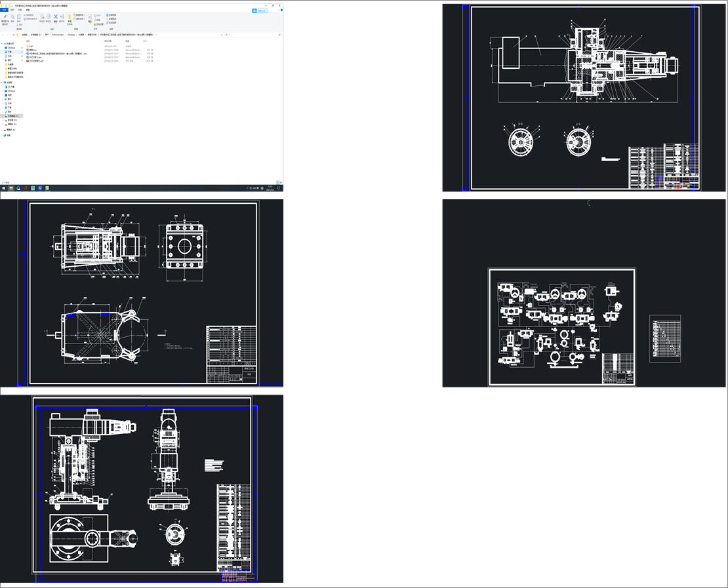
Task: Collapse the Quick access tree node
Action: (2, 44)
